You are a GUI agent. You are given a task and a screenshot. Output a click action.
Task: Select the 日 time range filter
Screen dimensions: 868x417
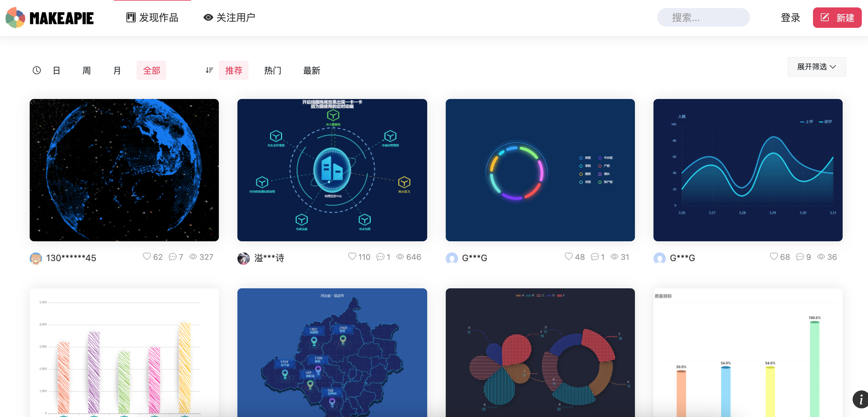57,71
